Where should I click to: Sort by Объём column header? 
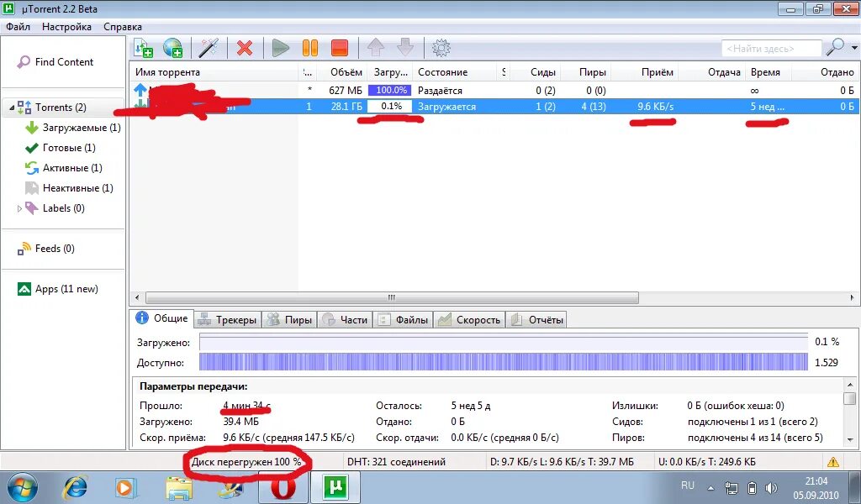(346, 72)
